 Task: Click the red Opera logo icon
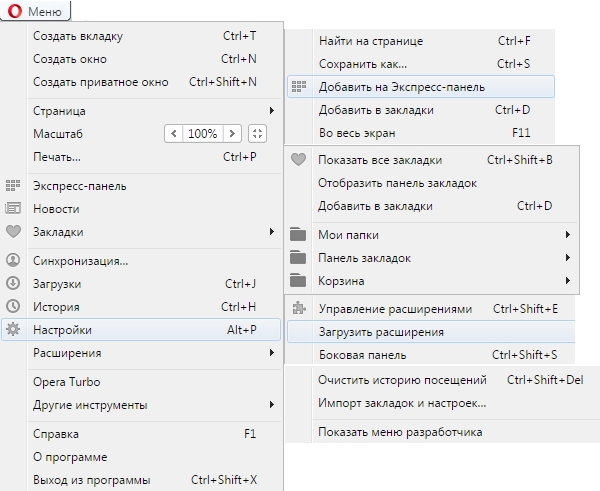click(15, 11)
